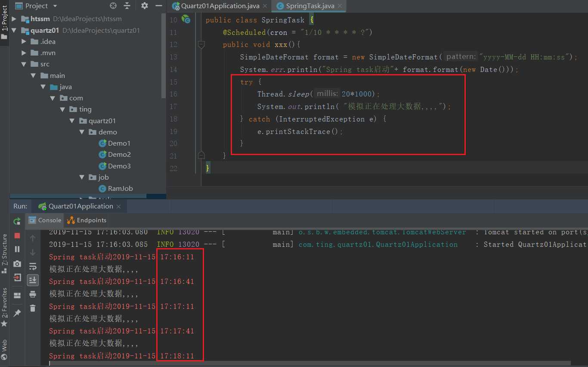Viewport: 588px width, 367px height.
Task: Collapse the src folder
Action: coord(24,64)
